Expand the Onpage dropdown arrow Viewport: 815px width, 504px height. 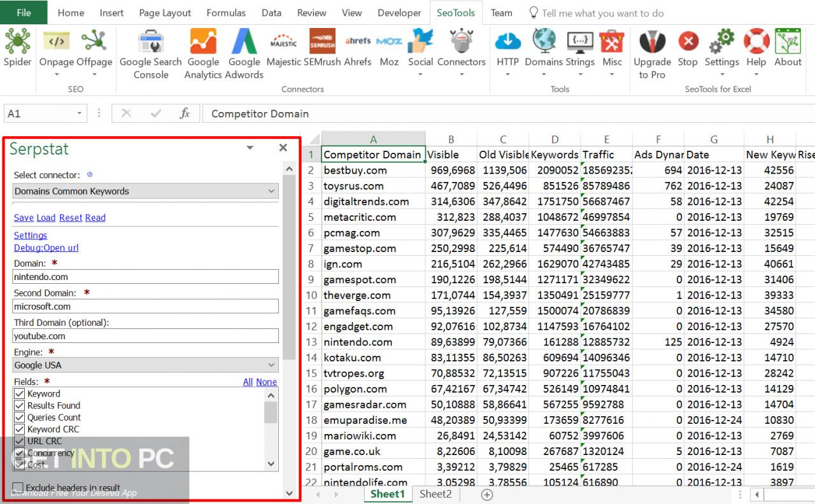(x=57, y=74)
